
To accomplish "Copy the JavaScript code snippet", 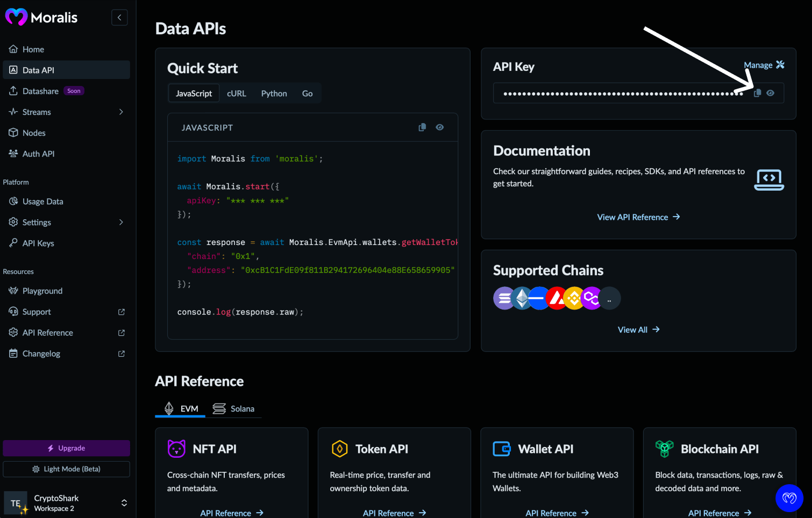I will 422,127.
